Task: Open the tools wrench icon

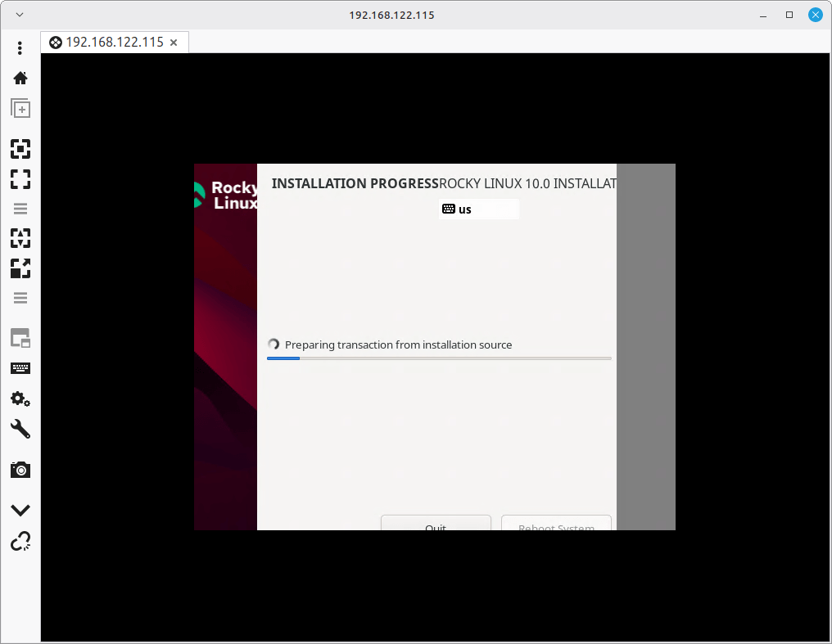Action: pyautogui.click(x=20, y=429)
